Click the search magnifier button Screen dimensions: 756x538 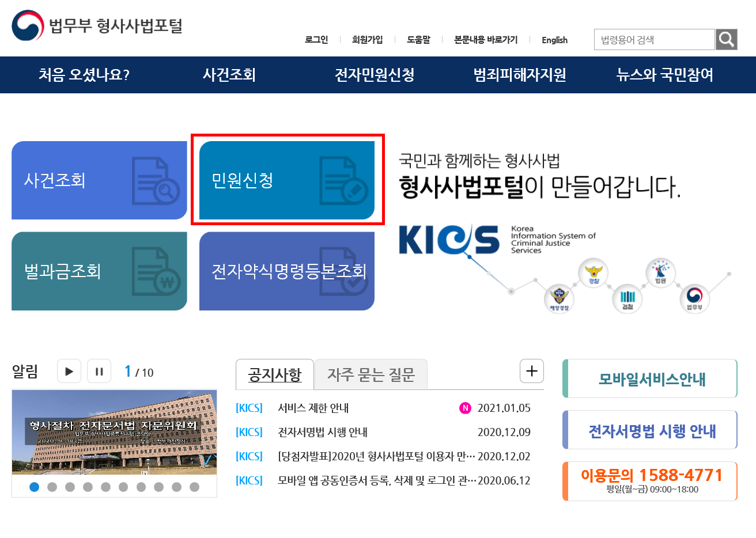[x=726, y=39]
